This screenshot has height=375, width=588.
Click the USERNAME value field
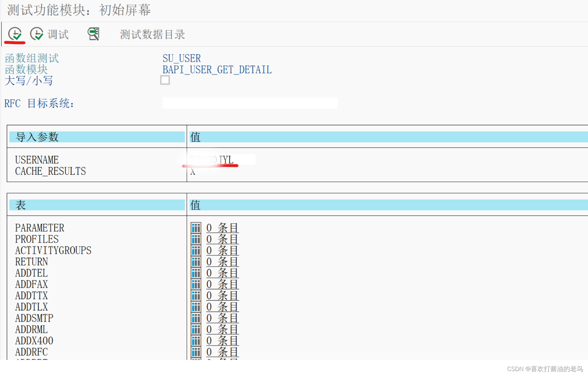219,160
